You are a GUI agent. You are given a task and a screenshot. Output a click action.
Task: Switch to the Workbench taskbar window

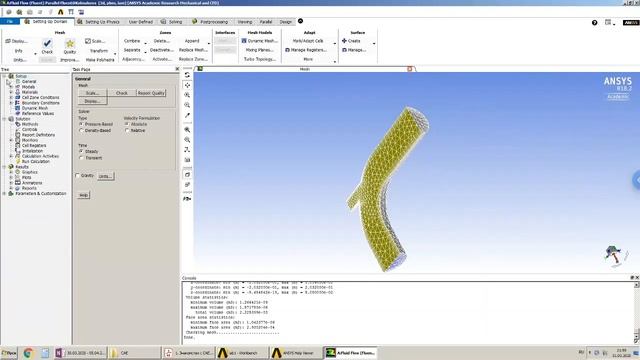click(242, 353)
